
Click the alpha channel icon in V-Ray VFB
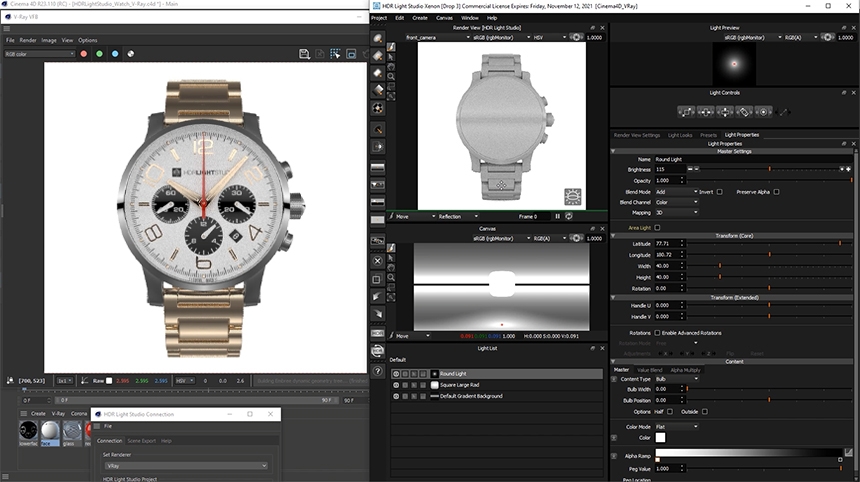tap(131, 54)
